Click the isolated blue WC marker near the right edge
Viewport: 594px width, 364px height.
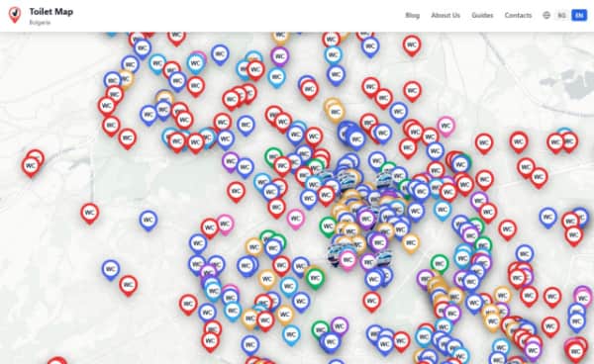tap(547, 218)
